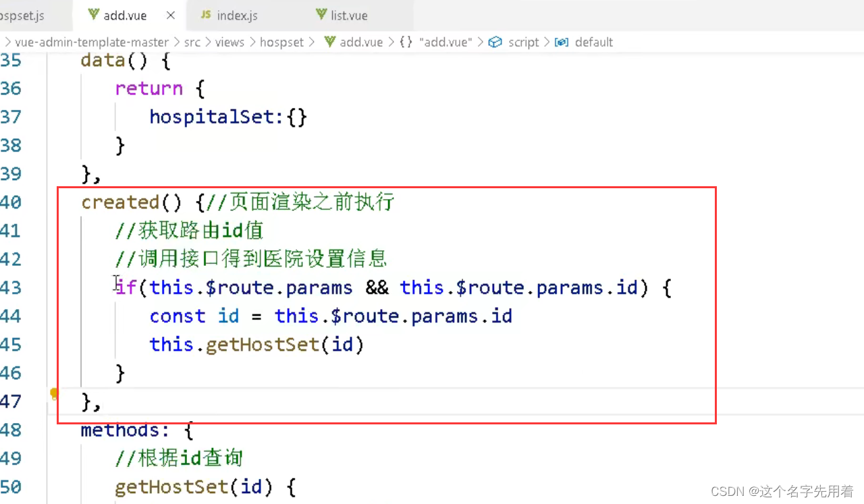This screenshot has width=864, height=504.
Task: Click line number 35 in the gutter
Action: [x=11, y=60]
